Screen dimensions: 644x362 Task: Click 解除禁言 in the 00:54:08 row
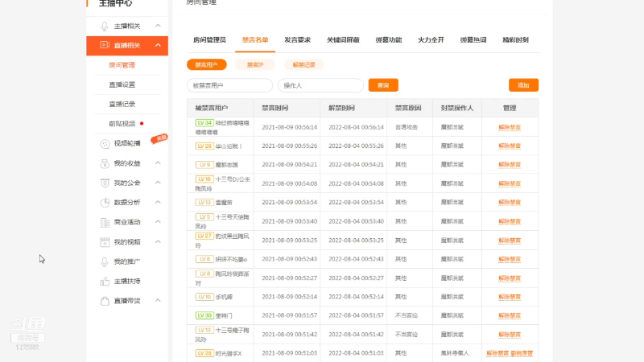(510, 183)
